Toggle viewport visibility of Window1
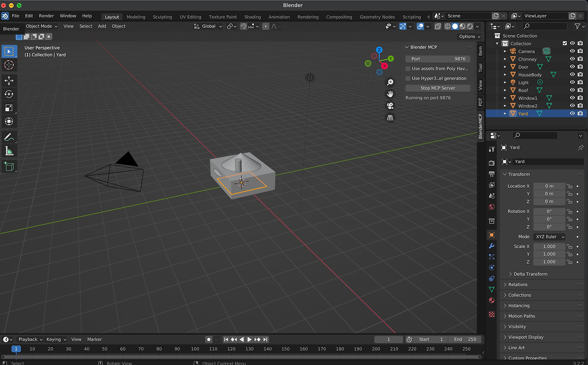 pyautogui.click(x=572, y=98)
